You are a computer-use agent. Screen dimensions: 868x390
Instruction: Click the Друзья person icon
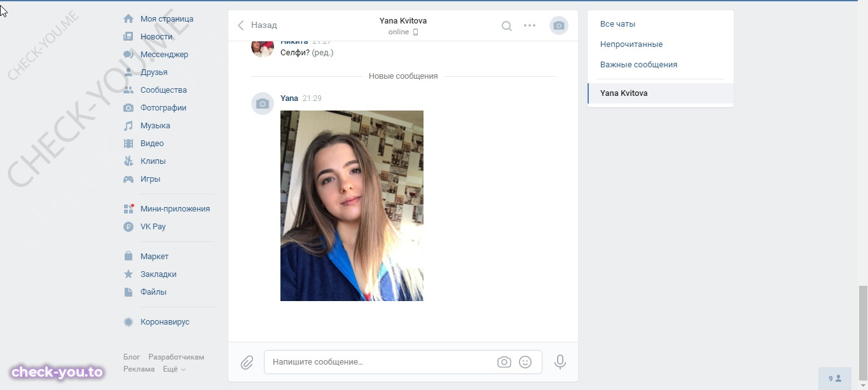(128, 72)
